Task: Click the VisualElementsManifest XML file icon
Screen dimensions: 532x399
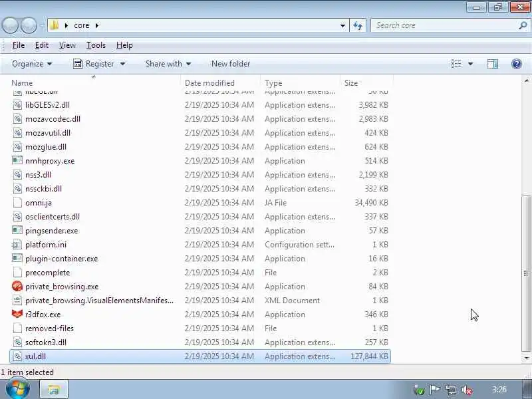Action: coord(17,301)
